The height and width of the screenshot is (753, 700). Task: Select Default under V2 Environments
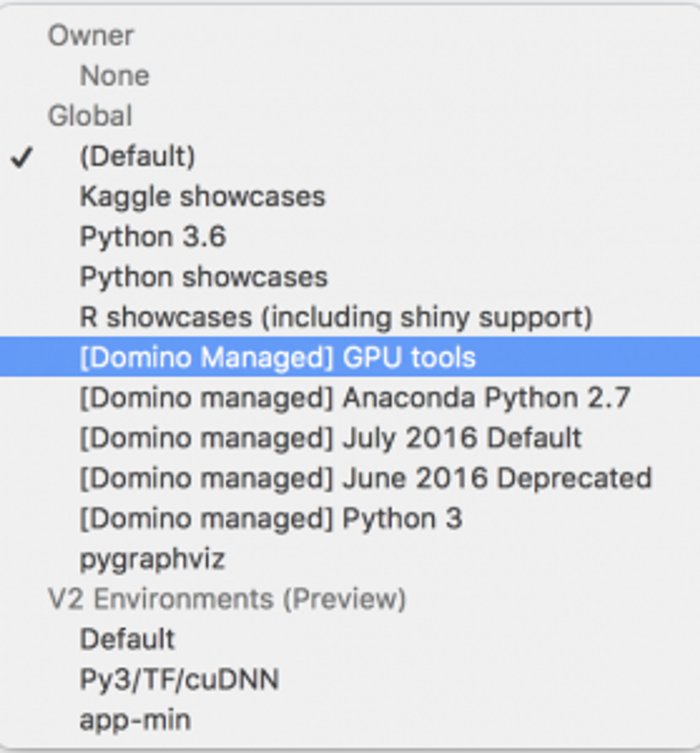click(127, 639)
